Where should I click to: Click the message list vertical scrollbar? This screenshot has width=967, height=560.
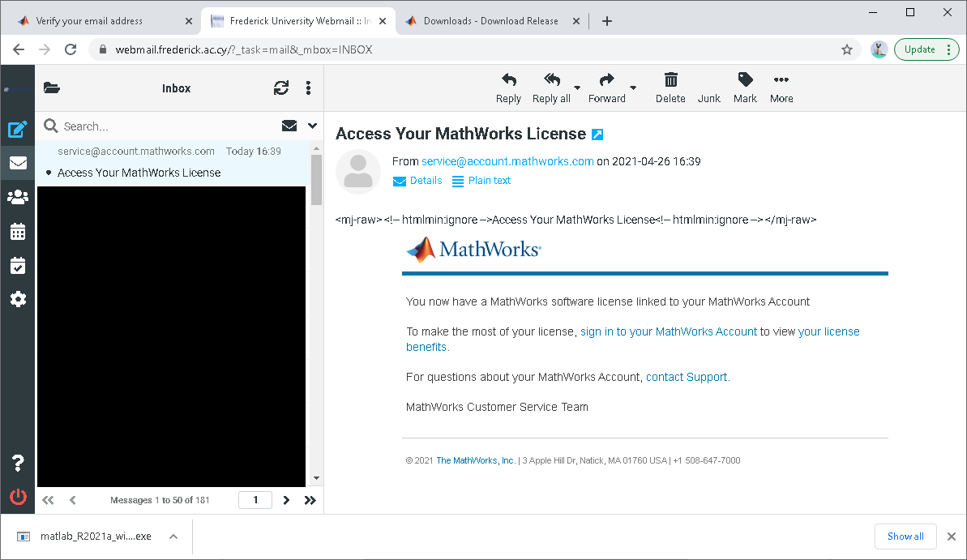[316, 324]
